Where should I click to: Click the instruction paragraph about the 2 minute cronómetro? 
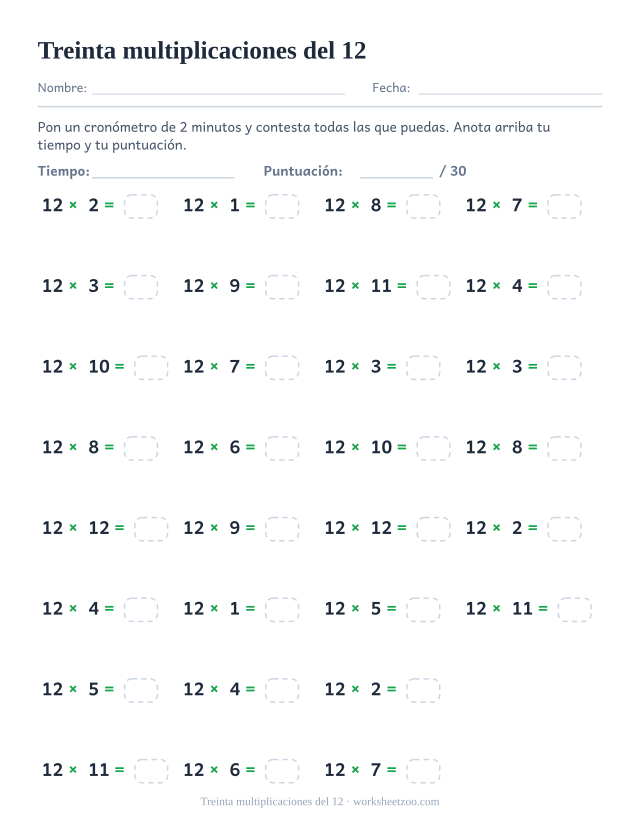click(294, 136)
